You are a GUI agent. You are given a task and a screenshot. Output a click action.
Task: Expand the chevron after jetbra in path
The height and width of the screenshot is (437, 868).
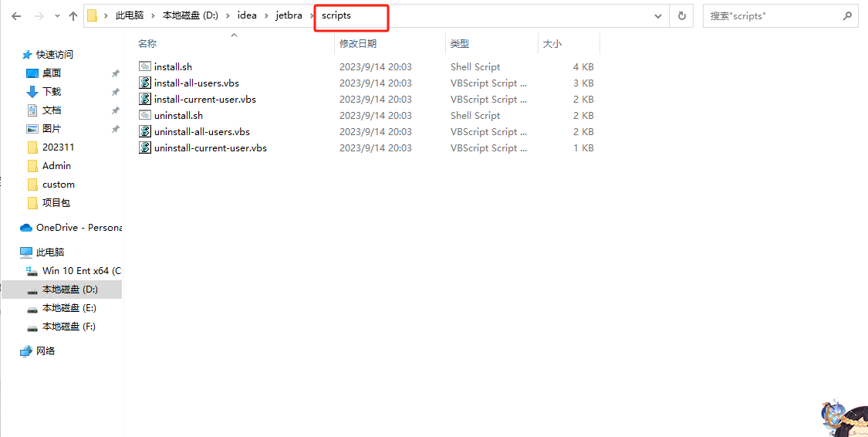click(x=312, y=16)
